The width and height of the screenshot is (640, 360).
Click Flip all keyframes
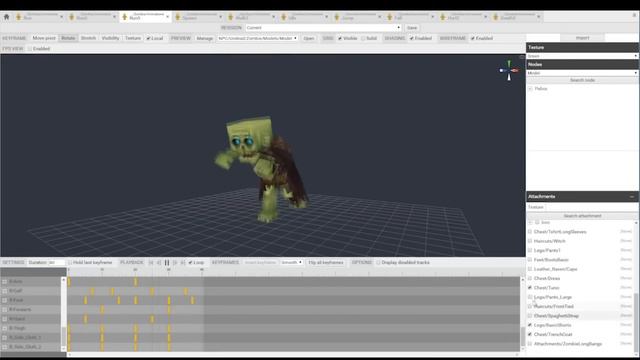click(x=326, y=262)
